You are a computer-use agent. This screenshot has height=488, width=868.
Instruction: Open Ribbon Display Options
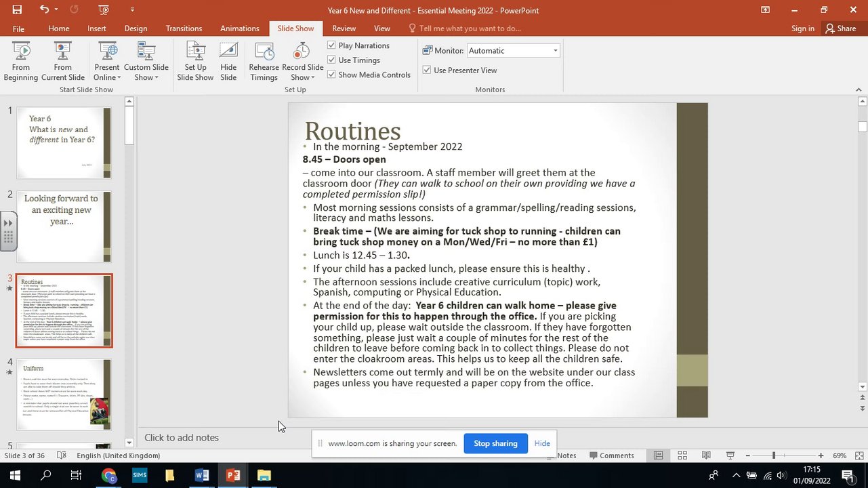click(765, 9)
